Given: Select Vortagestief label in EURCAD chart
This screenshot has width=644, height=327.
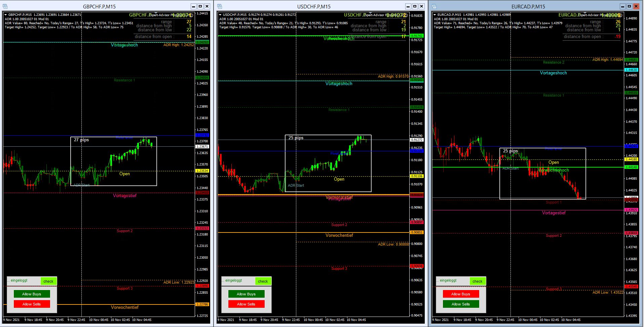Looking at the screenshot, I should [x=554, y=213].
